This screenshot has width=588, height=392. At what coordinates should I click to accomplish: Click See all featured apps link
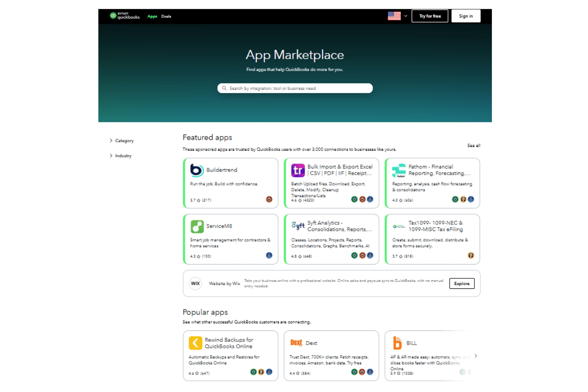tap(474, 145)
